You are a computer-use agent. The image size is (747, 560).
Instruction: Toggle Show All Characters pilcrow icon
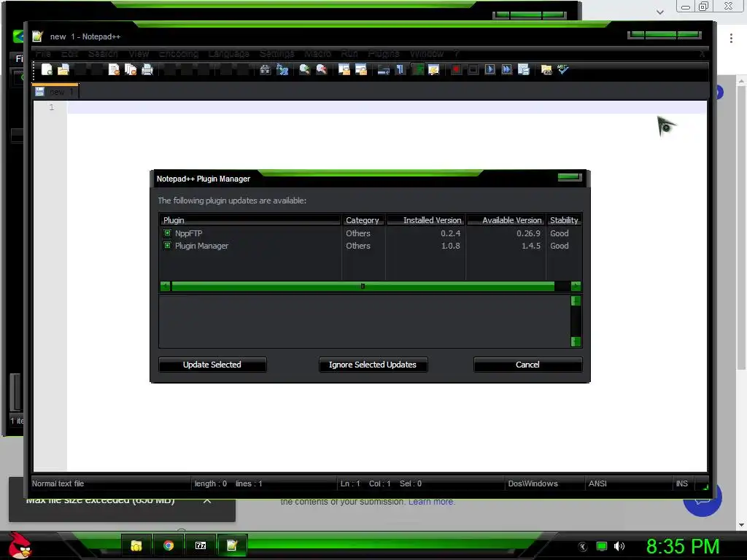coord(400,69)
